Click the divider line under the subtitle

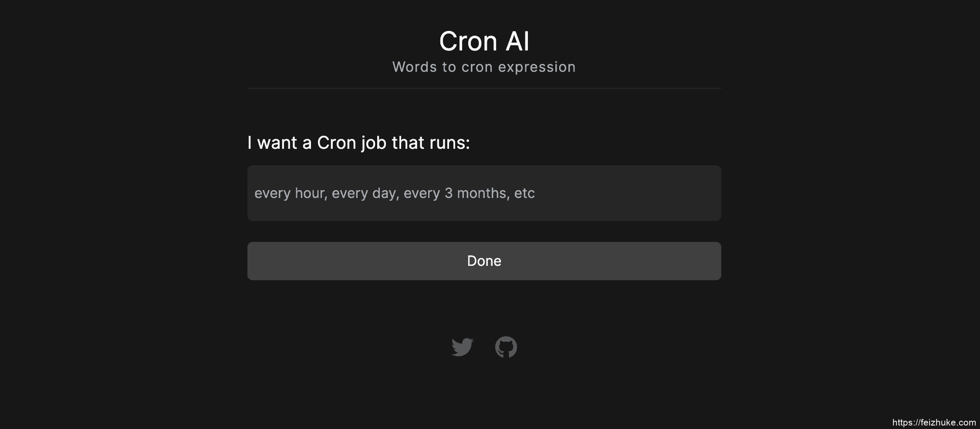coord(484,88)
